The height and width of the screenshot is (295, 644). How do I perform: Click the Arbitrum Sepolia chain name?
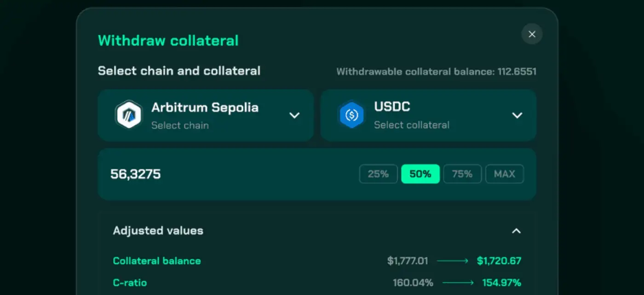pos(205,108)
